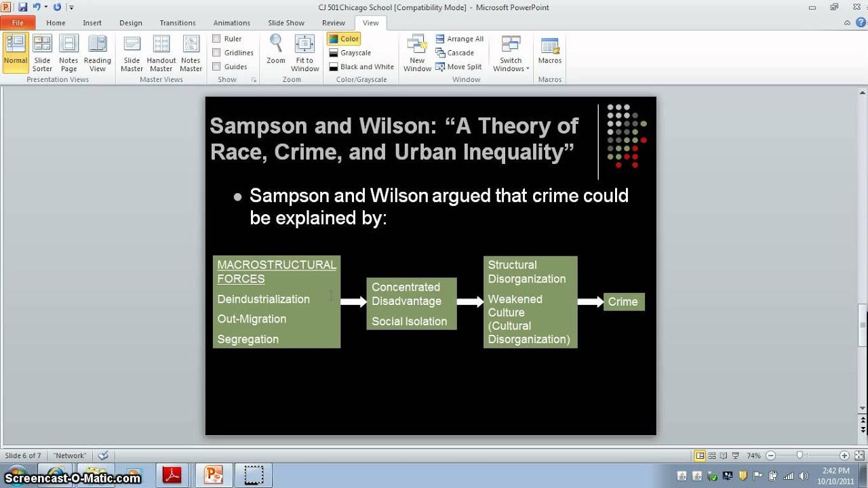
Task: Open the File tab
Action: click(18, 23)
